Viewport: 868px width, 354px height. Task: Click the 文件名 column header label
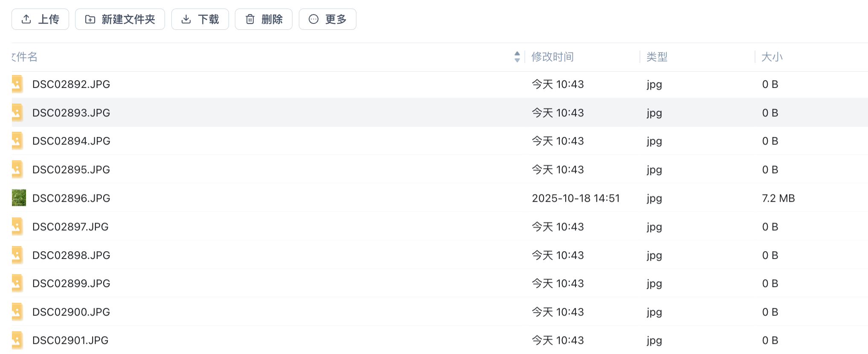pos(25,57)
